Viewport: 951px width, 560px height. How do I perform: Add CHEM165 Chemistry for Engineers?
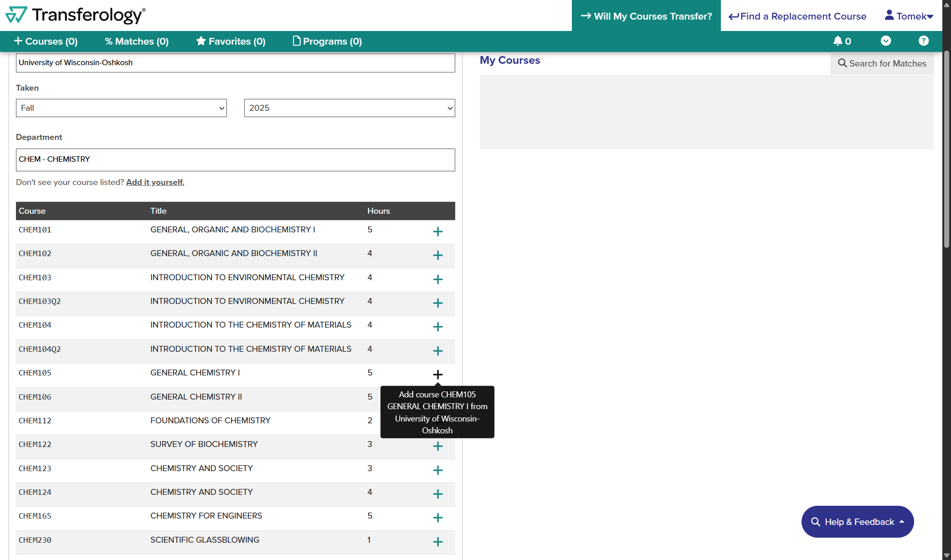(437, 518)
